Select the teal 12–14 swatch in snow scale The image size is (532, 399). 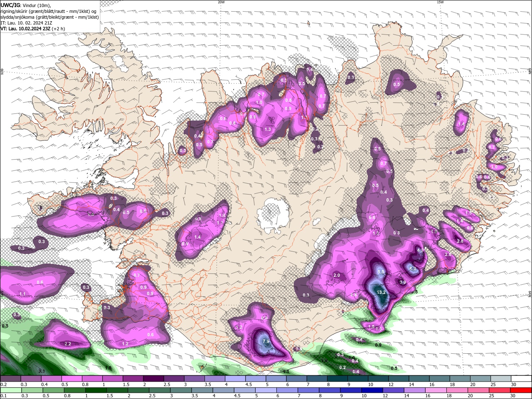click(398, 379)
